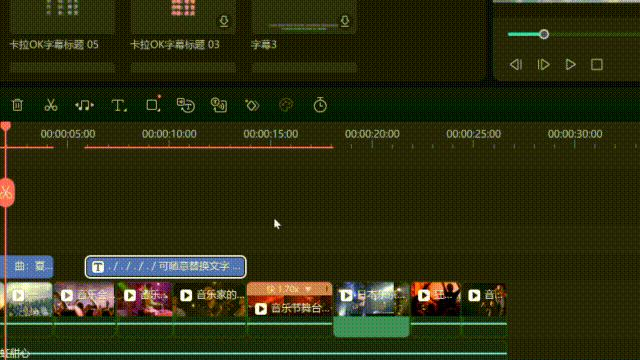
Task: Select the Text tool in the toolbar
Action: coord(119,105)
